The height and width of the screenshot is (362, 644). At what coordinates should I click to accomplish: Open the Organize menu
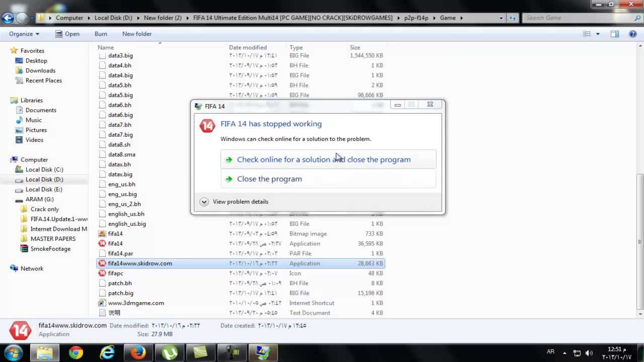[24, 34]
